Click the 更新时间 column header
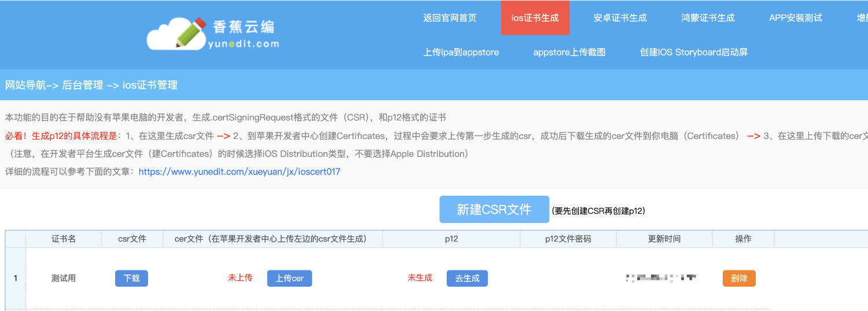868x311 pixels. [664, 239]
